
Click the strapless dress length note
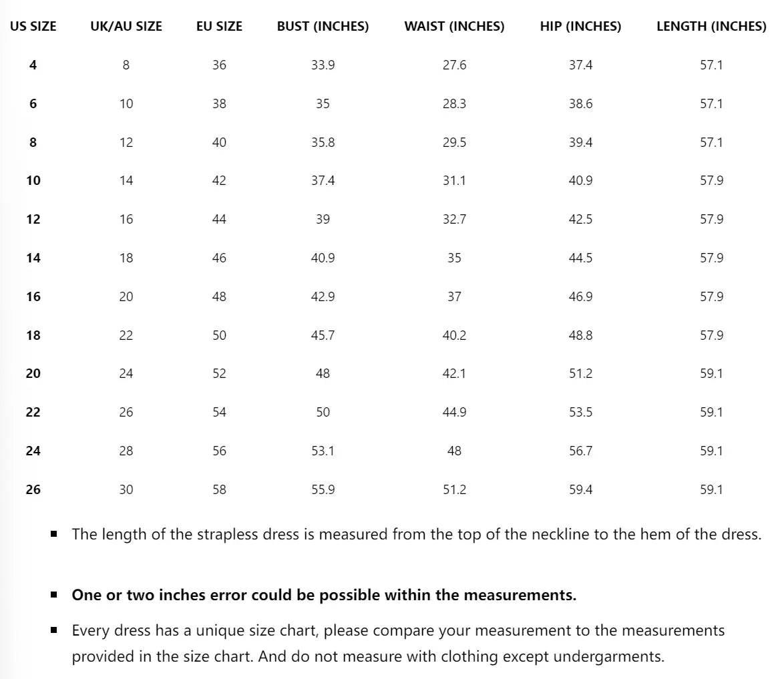[416, 534]
